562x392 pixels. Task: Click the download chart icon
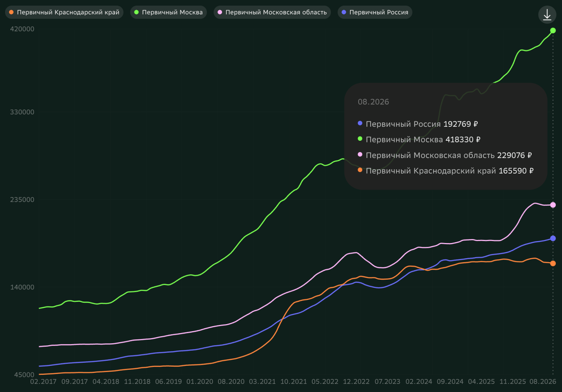[547, 15]
